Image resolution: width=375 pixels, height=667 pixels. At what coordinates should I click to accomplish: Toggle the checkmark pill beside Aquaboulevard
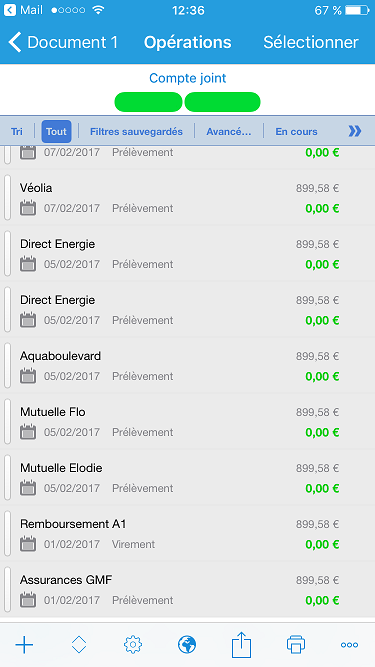coord(7,365)
